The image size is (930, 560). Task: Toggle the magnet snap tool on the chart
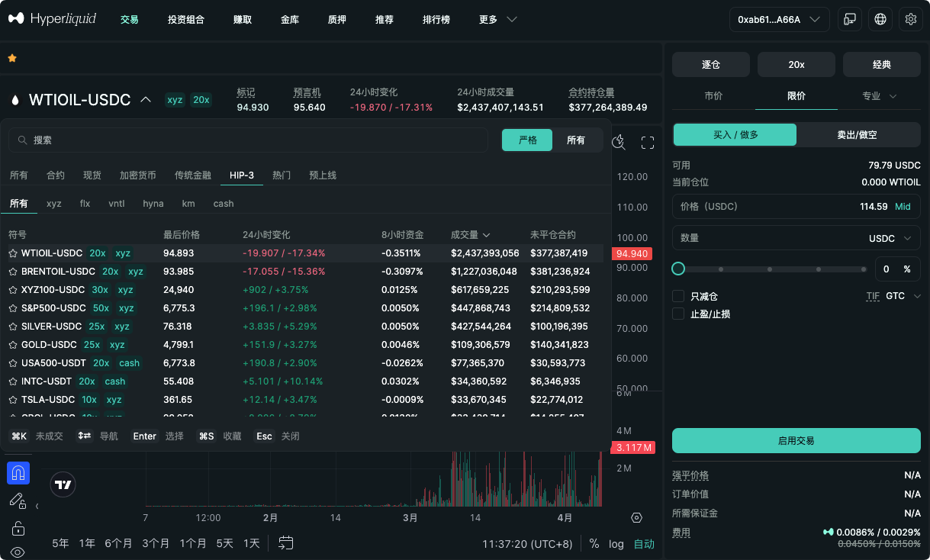tap(18, 473)
